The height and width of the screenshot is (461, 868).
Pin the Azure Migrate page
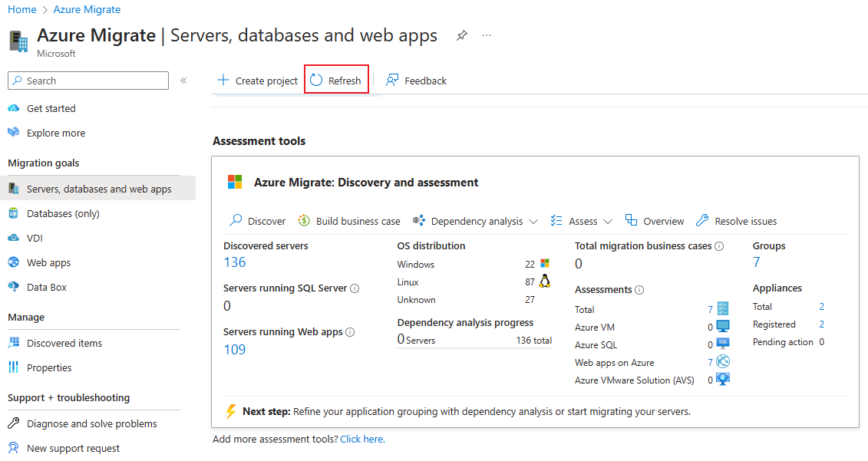pyautogui.click(x=461, y=35)
